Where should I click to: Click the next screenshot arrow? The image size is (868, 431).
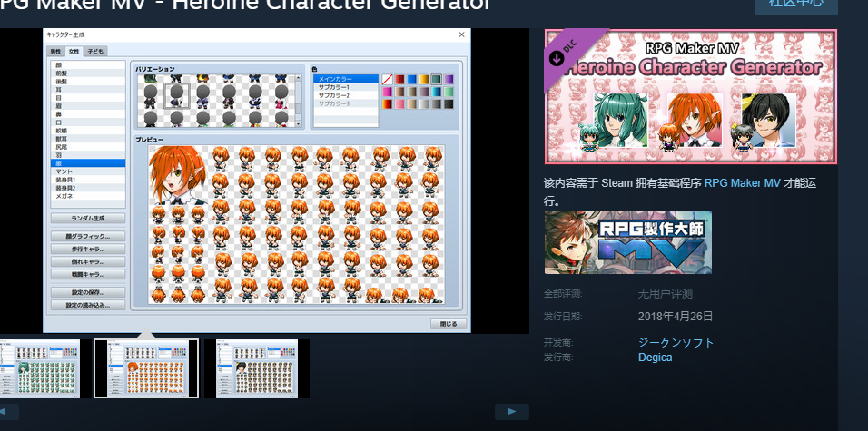tap(512, 412)
